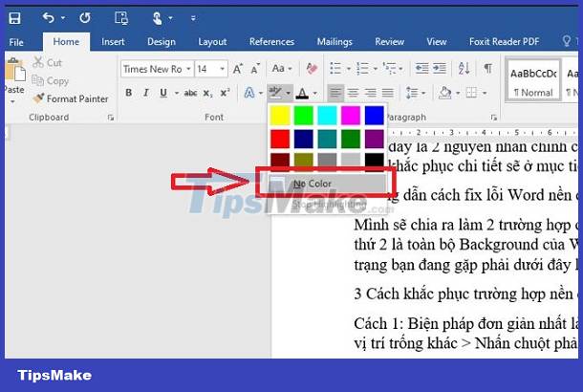The width and height of the screenshot is (583, 392).
Task: Toggle Underline formatting
Action: (163, 92)
